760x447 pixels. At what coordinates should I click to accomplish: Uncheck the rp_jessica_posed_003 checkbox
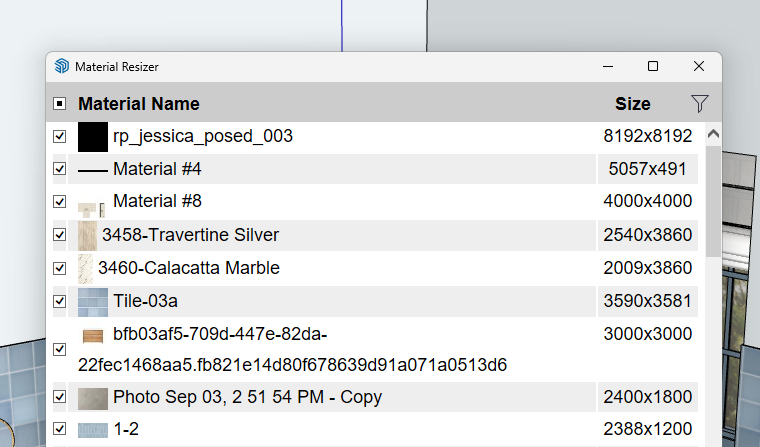click(x=60, y=136)
